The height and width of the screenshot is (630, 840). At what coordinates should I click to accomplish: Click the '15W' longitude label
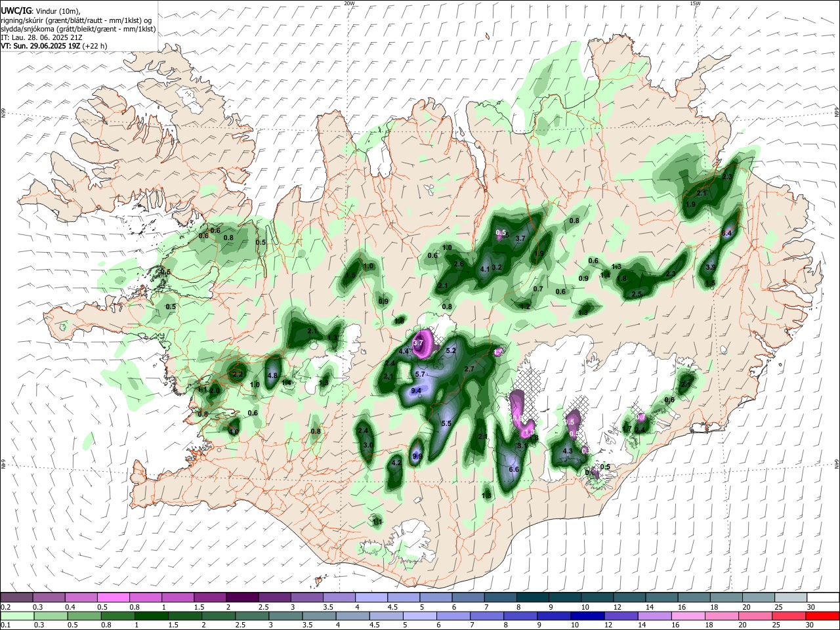[695, 3]
